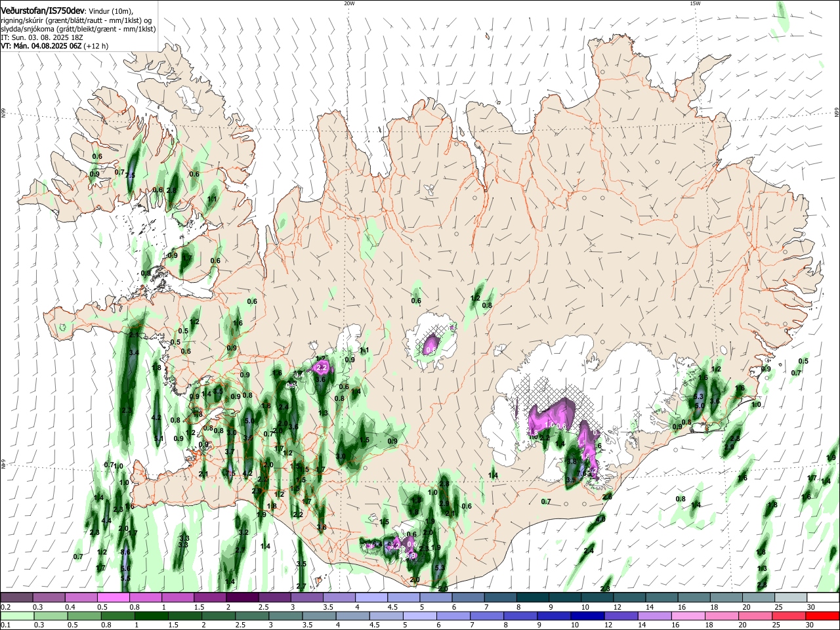Click the 20W longitude label

coord(349,3)
